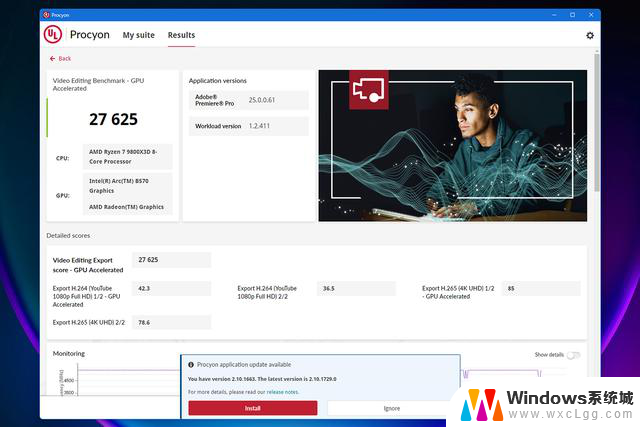Open the release notes link
The width and height of the screenshot is (640, 427).
pyautogui.click(x=282, y=392)
